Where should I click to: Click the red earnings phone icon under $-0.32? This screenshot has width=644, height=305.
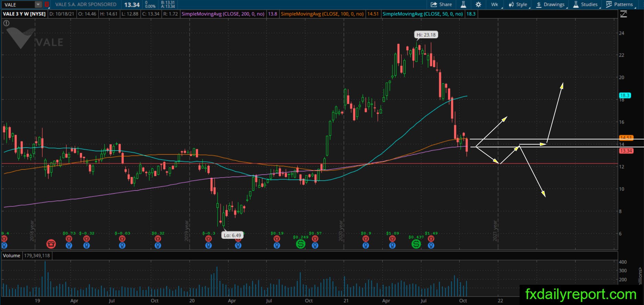coord(87,239)
